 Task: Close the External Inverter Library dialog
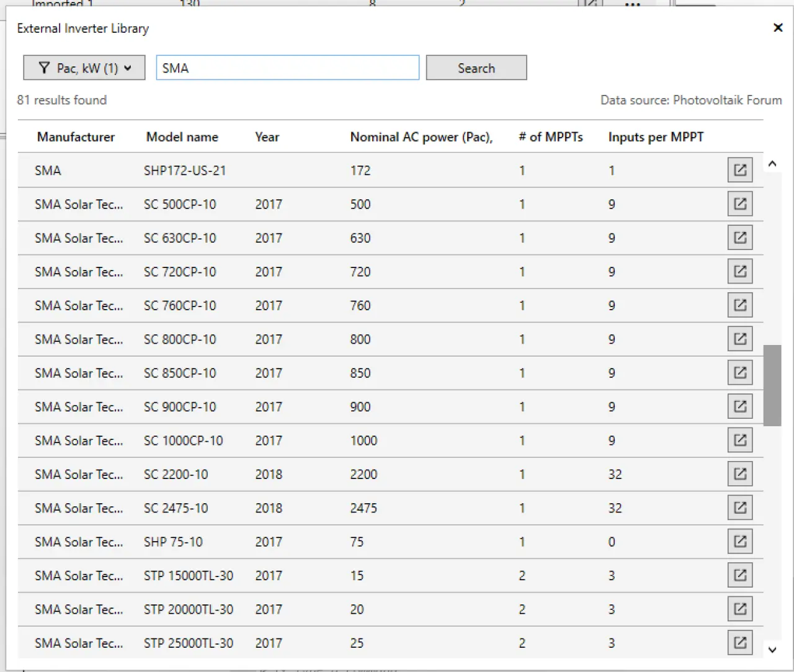coord(777,28)
